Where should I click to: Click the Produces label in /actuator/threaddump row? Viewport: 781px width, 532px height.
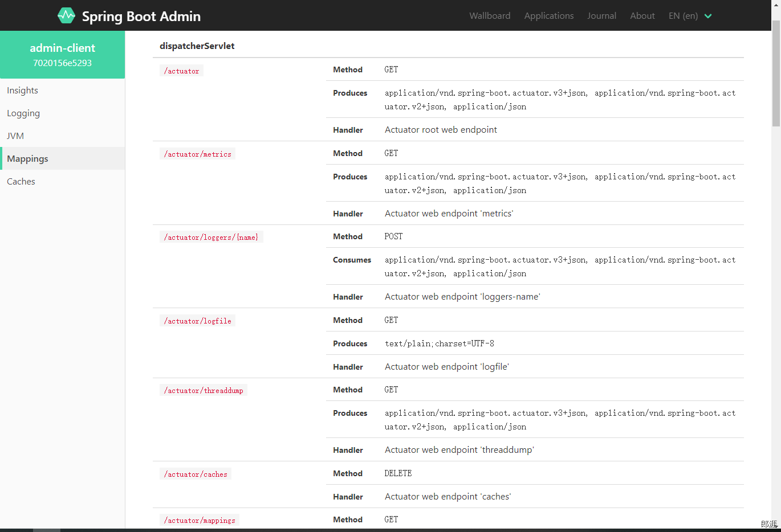350,413
